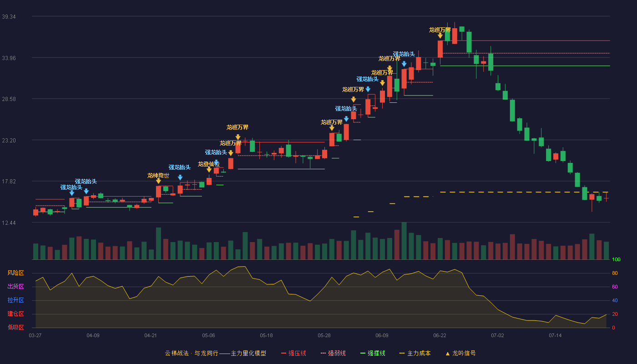Click the 06-22 date label
Viewport: 637px width, 364px height.
(440, 335)
